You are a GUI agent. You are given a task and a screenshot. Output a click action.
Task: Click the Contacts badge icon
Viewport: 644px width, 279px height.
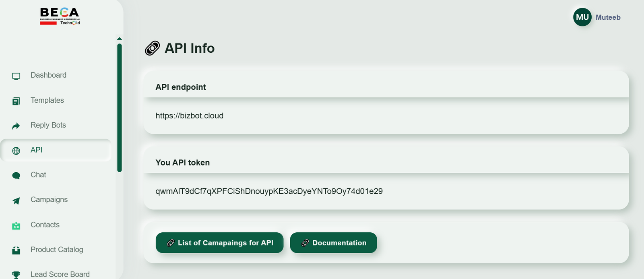pyautogui.click(x=16, y=226)
